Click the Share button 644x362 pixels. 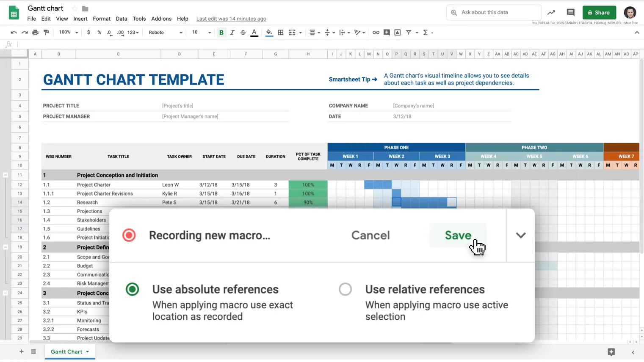coord(599,13)
